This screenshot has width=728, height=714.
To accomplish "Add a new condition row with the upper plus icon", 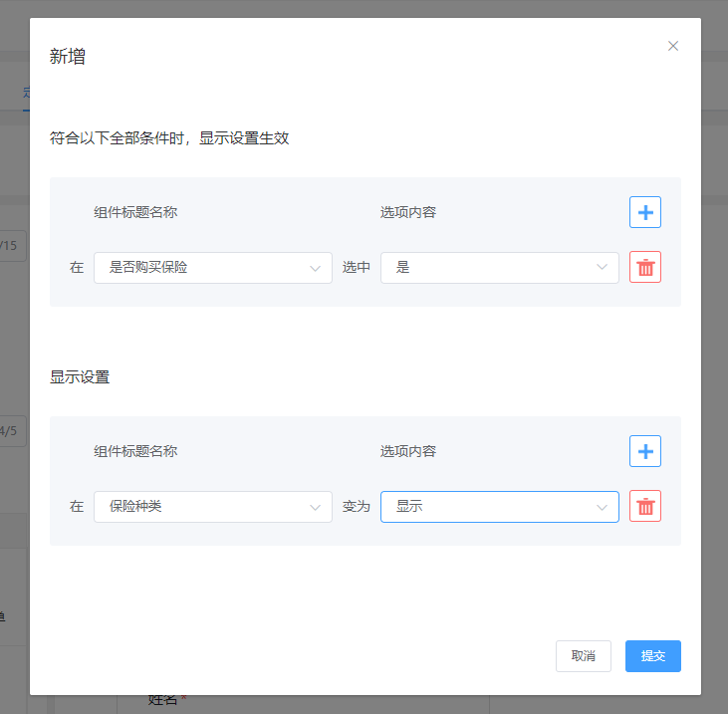I will (x=645, y=212).
